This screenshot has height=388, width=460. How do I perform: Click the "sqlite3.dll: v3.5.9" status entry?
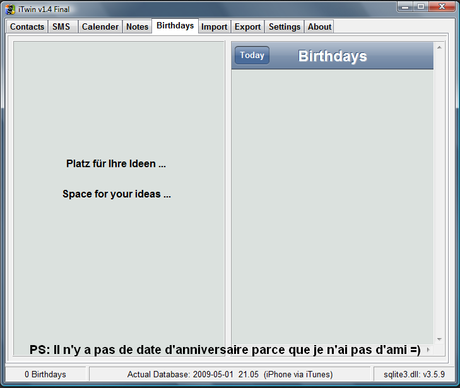click(x=414, y=374)
